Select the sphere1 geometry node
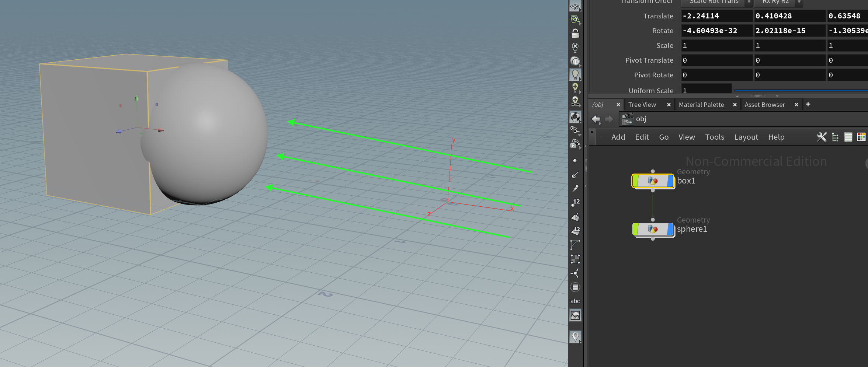 coord(653,229)
